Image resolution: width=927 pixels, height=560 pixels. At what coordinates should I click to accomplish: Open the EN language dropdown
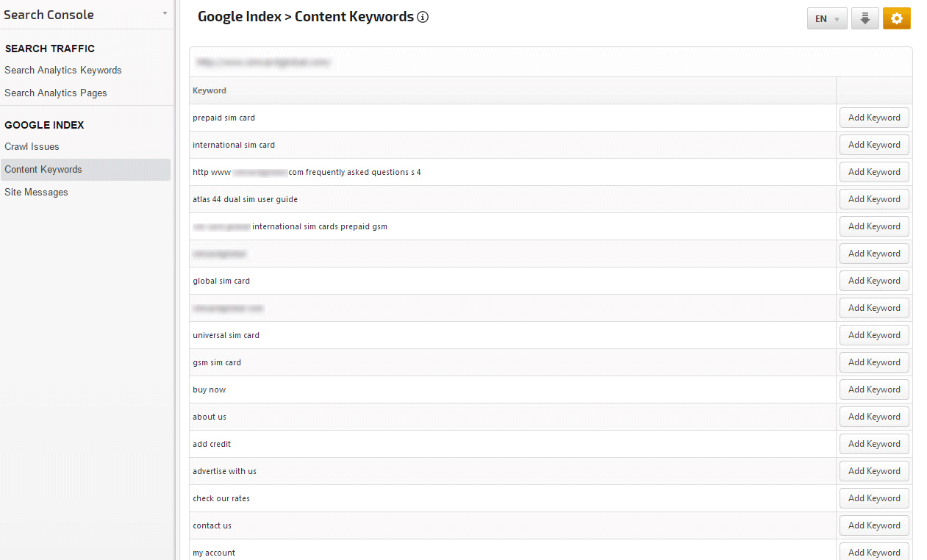827,19
